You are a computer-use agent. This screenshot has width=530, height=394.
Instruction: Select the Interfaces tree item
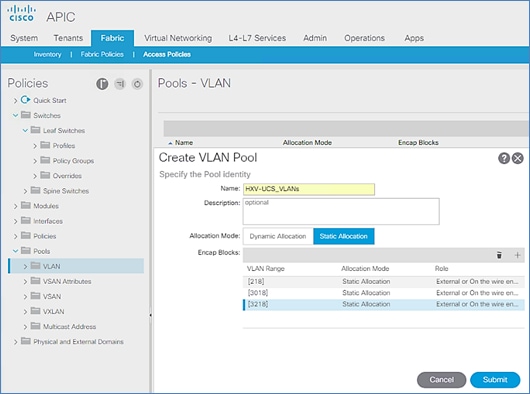tap(48, 221)
